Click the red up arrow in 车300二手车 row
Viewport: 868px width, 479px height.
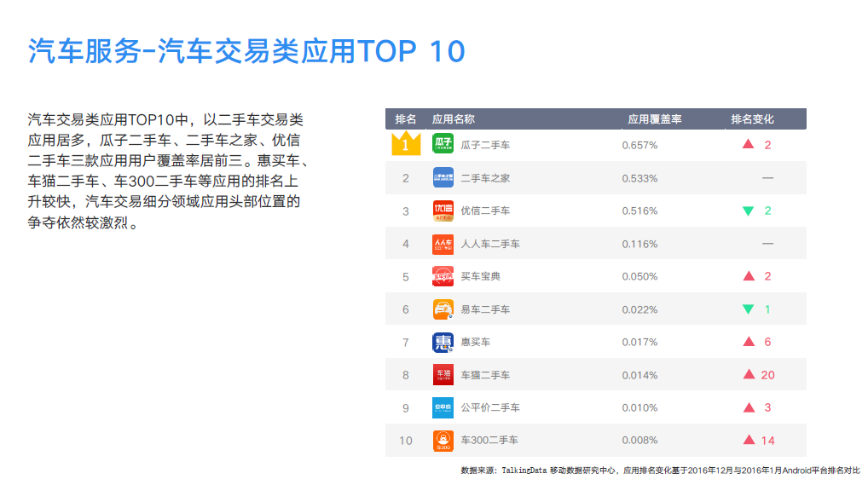tap(749, 440)
